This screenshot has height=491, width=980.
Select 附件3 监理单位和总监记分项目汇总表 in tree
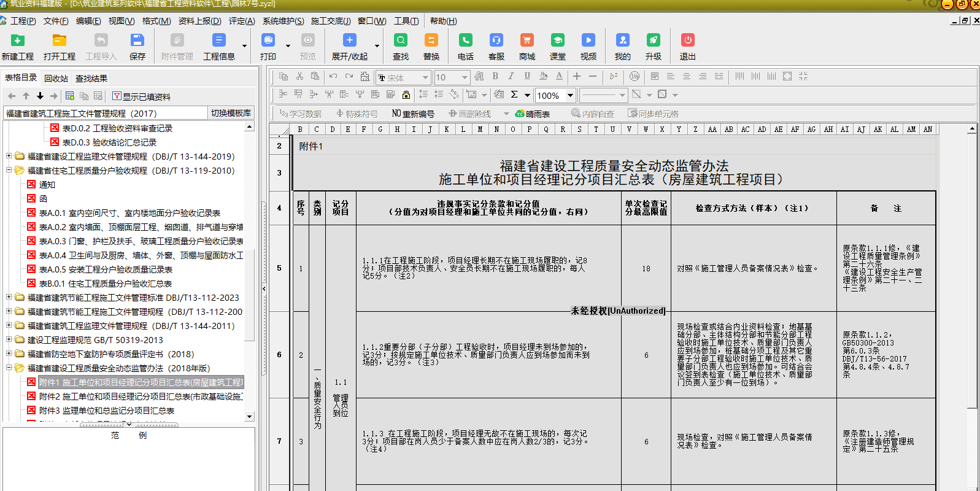[x=106, y=411]
